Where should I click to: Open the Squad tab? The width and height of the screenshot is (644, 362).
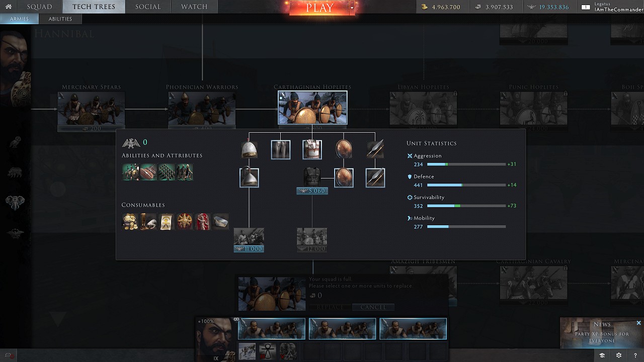pyautogui.click(x=39, y=7)
